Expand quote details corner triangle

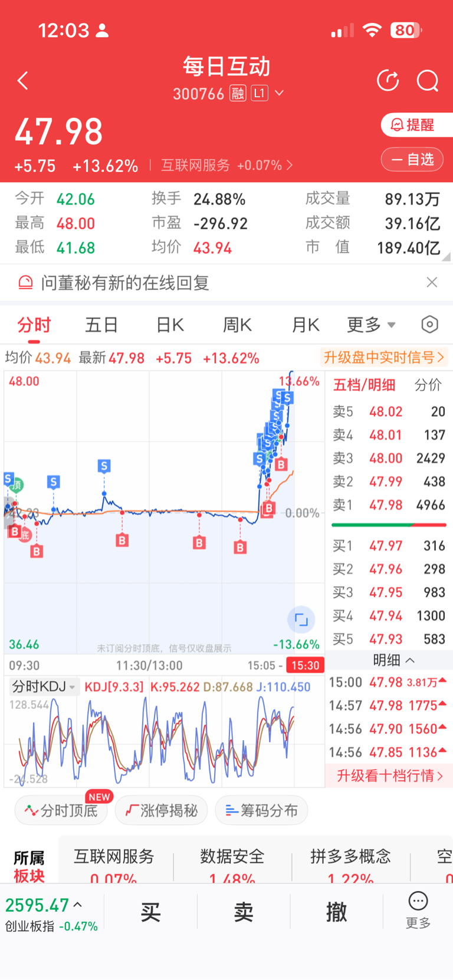coord(447,256)
